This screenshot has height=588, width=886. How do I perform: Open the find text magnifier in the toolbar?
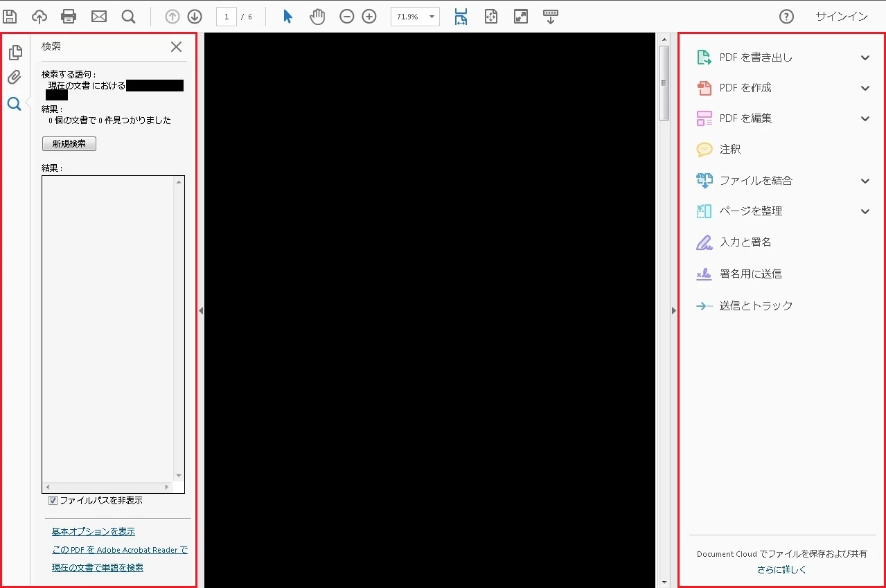(x=128, y=16)
